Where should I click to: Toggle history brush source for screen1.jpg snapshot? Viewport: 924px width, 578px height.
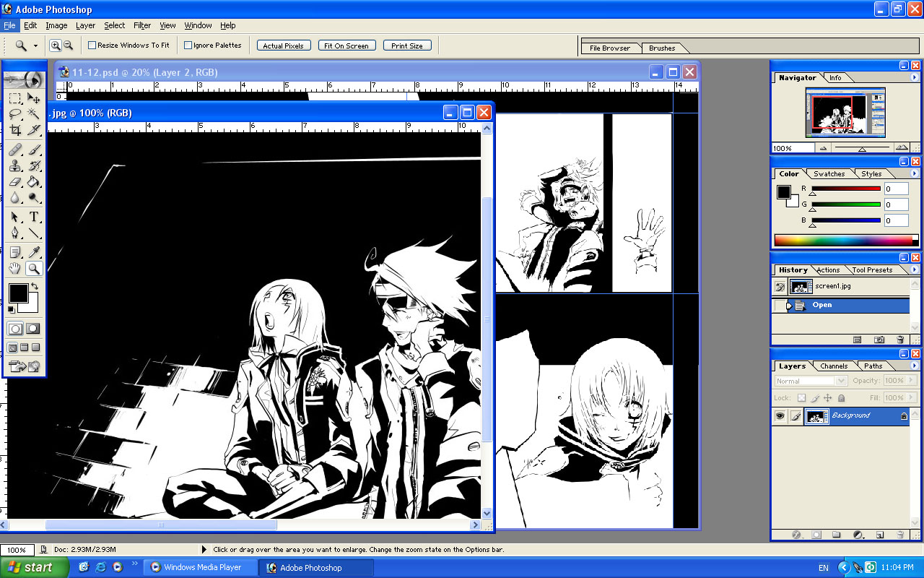[x=780, y=286]
